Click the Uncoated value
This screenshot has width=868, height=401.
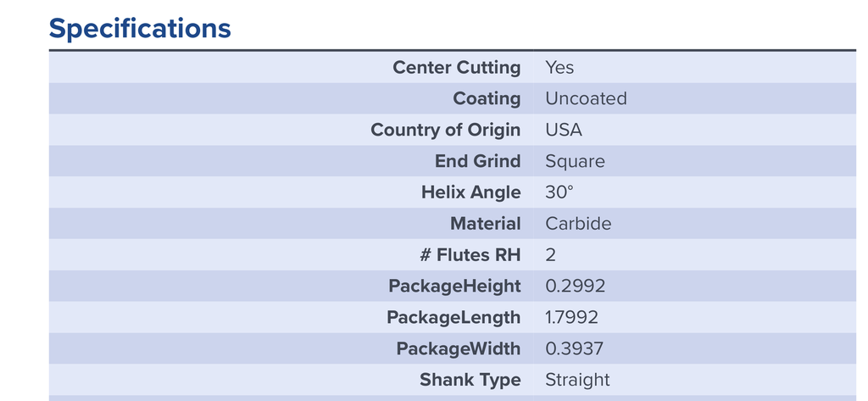tap(587, 98)
